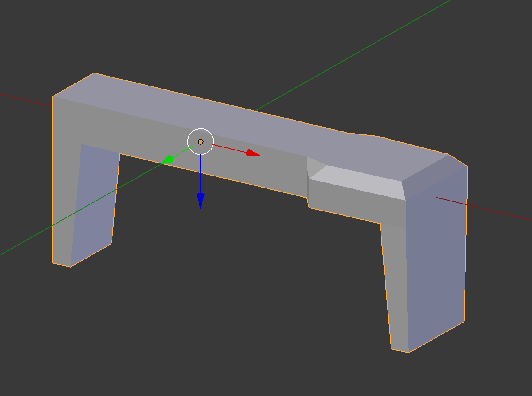This screenshot has height=396, width=532.
Task: Click the orange origin dot of the object
Action: click(200, 142)
